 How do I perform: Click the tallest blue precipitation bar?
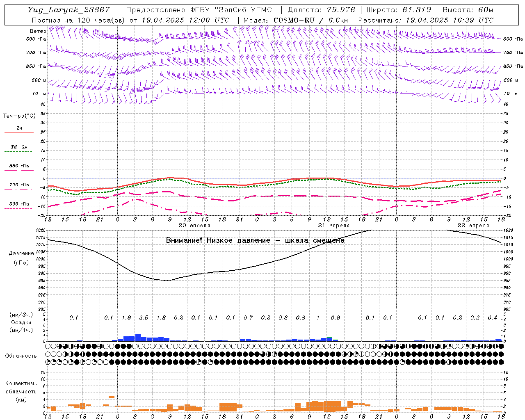(138, 338)
